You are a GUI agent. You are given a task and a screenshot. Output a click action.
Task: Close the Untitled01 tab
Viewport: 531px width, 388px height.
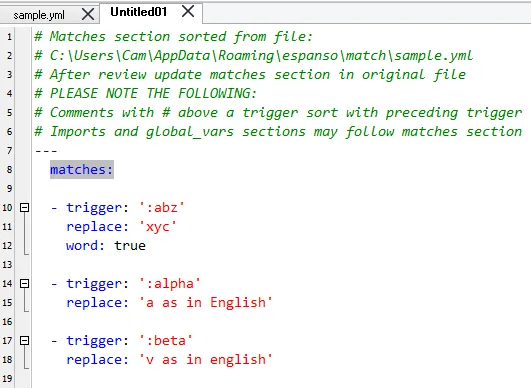(x=188, y=12)
